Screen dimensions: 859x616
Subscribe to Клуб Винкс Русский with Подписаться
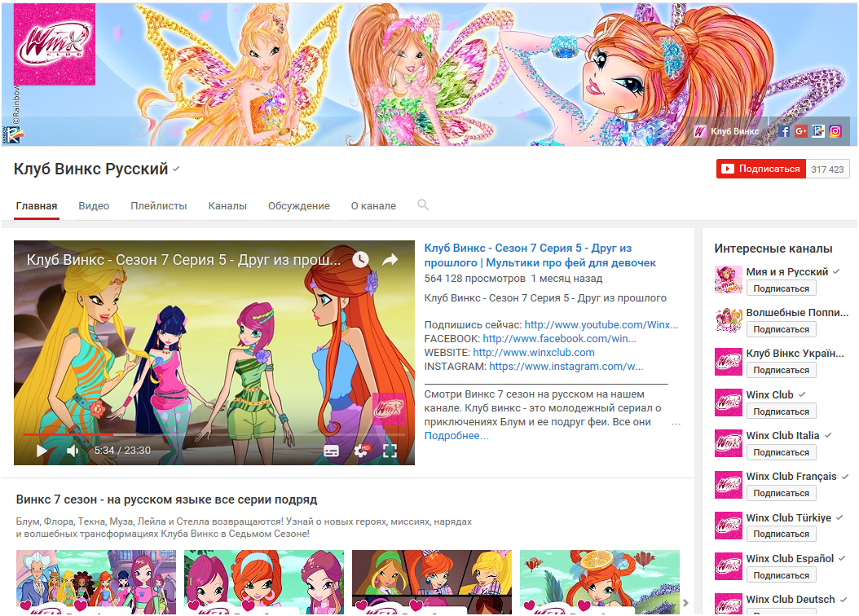coord(761,169)
